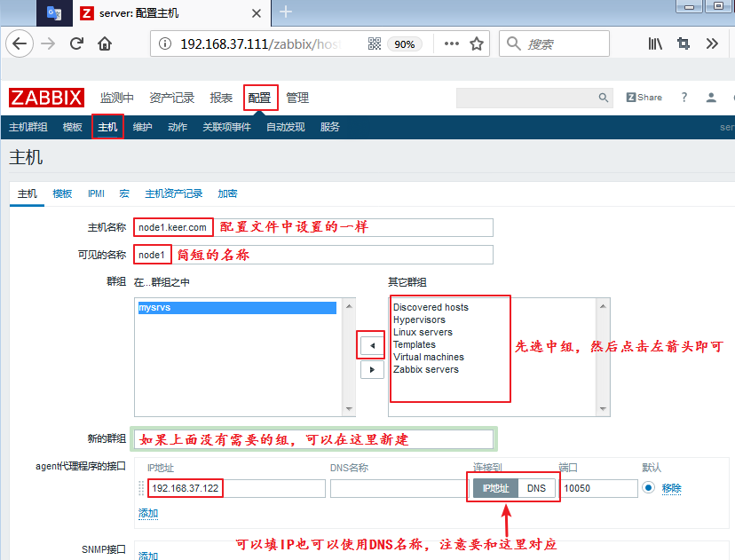Switch to the IPMI form tab
Viewport: 735px width, 560px height.
(x=96, y=193)
